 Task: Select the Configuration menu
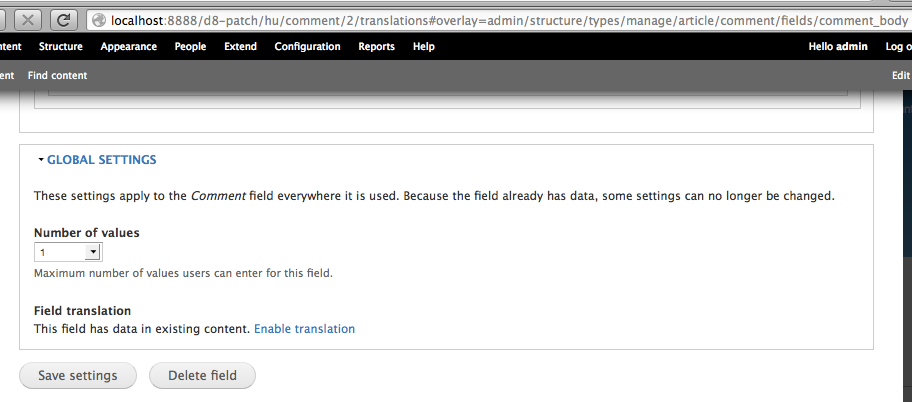click(x=307, y=47)
